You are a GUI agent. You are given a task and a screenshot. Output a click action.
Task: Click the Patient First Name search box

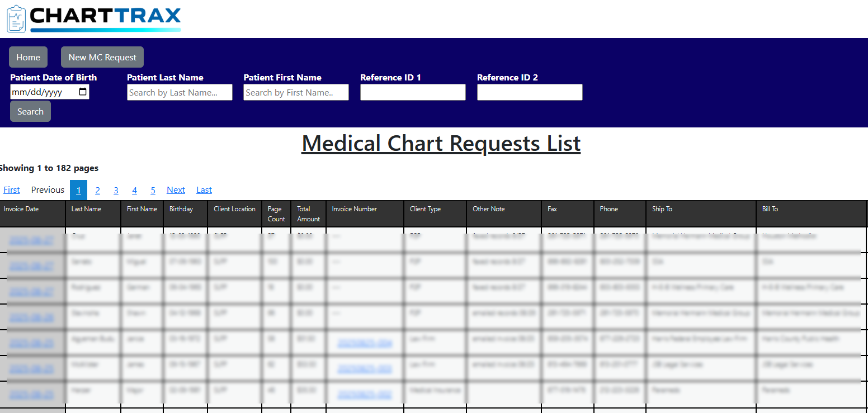pos(296,92)
